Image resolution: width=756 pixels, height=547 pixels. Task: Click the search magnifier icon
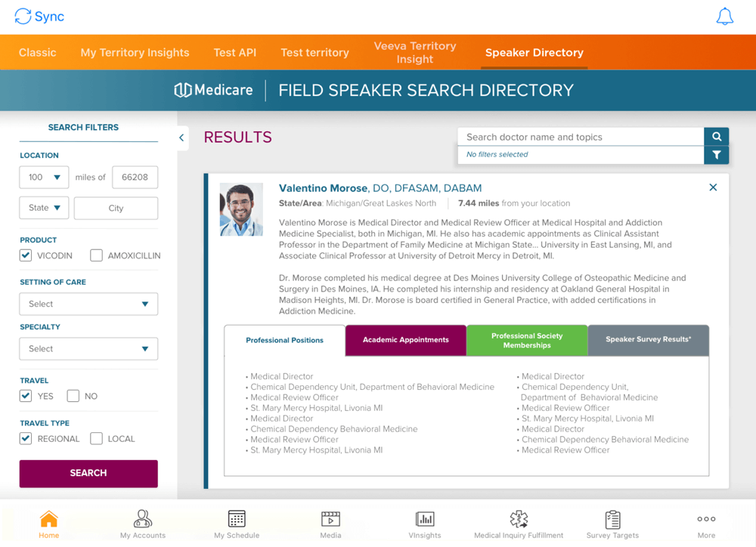(716, 137)
